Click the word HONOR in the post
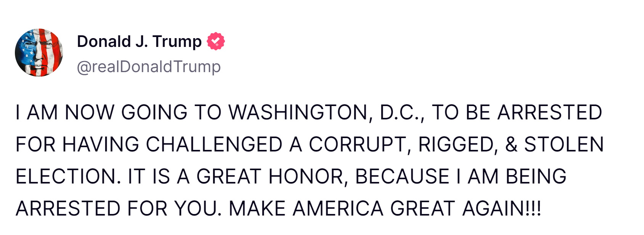644x235 pixels. (x=308, y=177)
